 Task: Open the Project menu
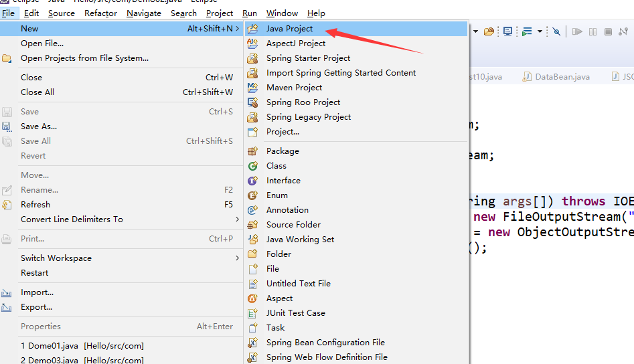(220, 13)
